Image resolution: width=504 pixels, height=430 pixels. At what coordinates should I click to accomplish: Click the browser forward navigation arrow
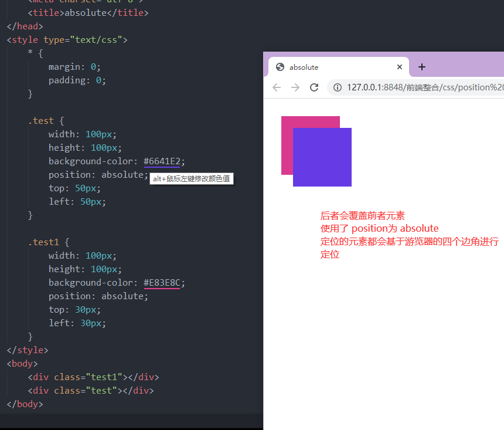pos(295,87)
